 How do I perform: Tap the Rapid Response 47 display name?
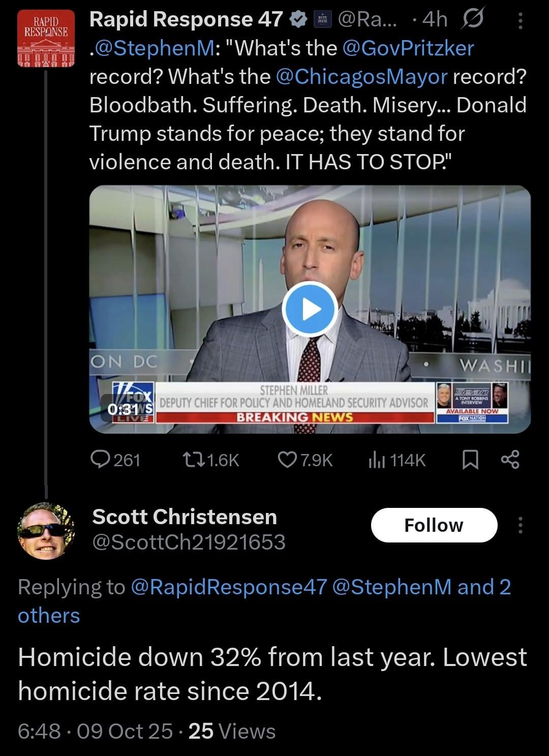pyautogui.click(x=186, y=19)
